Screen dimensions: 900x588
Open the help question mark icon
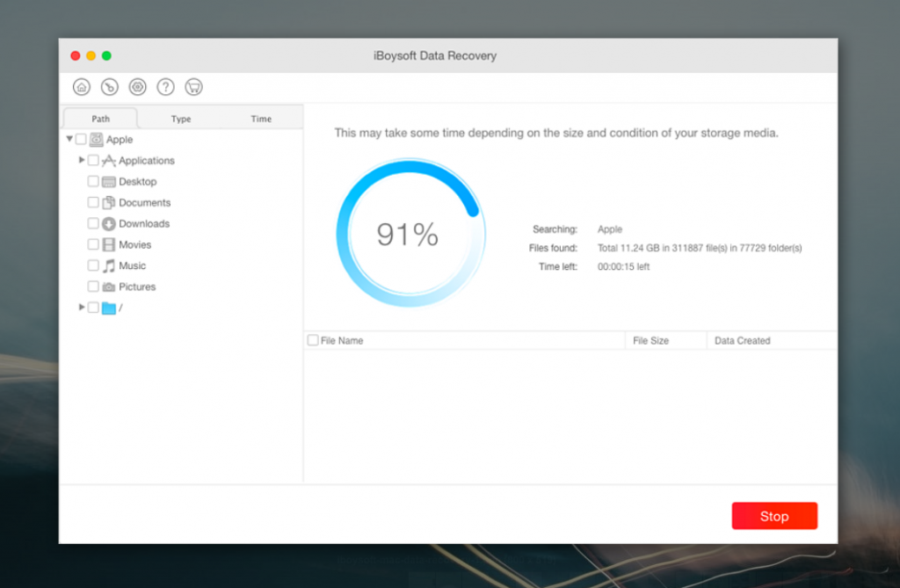click(x=166, y=87)
